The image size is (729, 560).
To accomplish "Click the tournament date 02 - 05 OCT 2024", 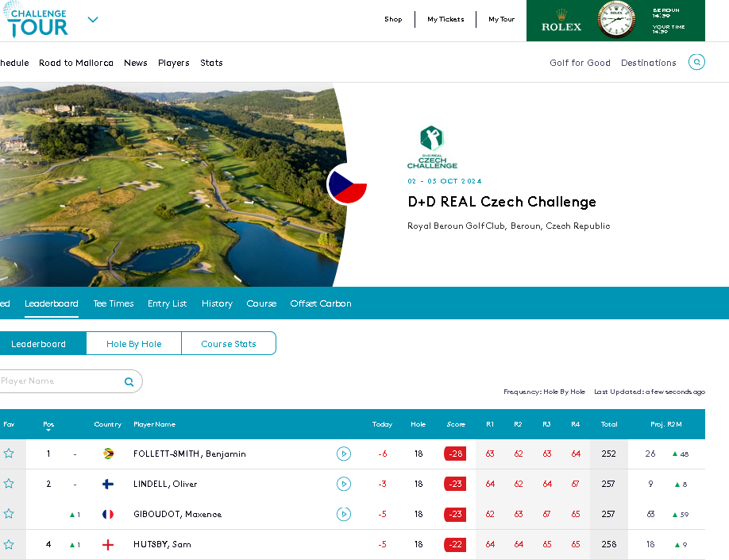I will pyautogui.click(x=445, y=181).
